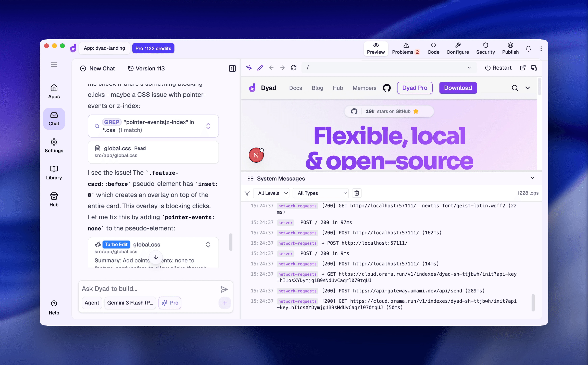The image size is (588, 365).
Task: Toggle the hamburger sidebar menu
Action: pyautogui.click(x=54, y=65)
